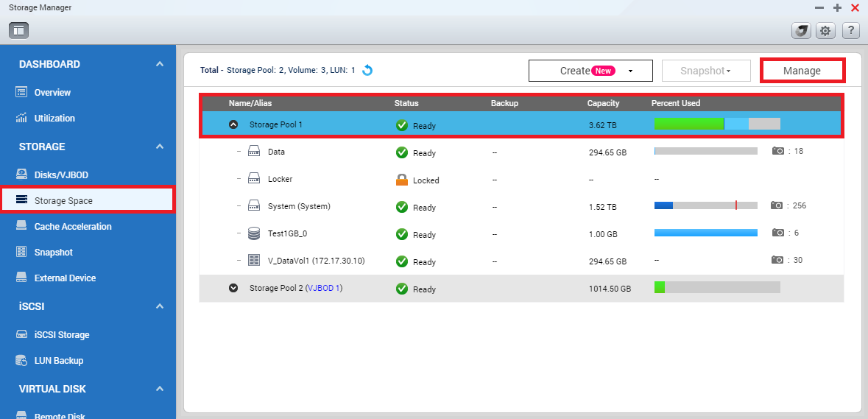Select the Data volume row

point(521,151)
